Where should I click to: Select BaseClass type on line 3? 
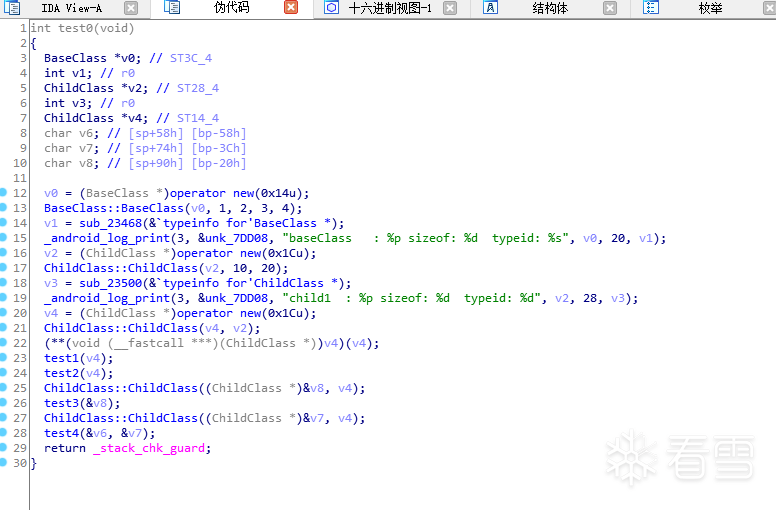(x=75, y=58)
